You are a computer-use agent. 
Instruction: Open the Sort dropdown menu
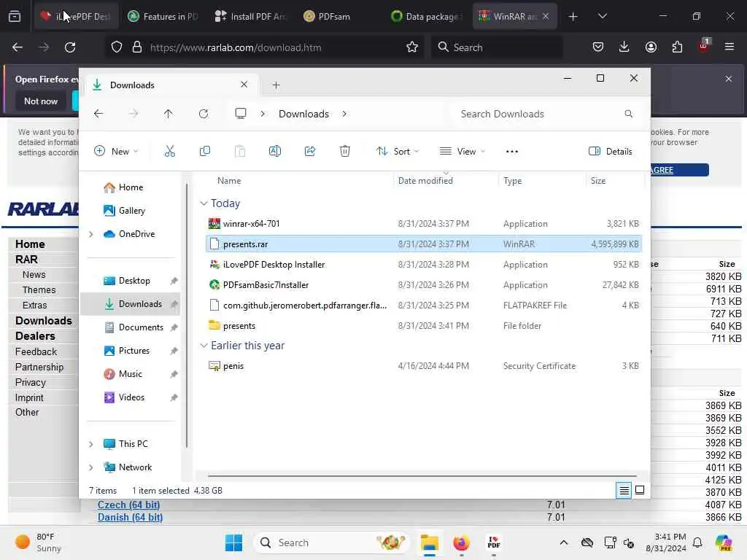(x=398, y=152)
